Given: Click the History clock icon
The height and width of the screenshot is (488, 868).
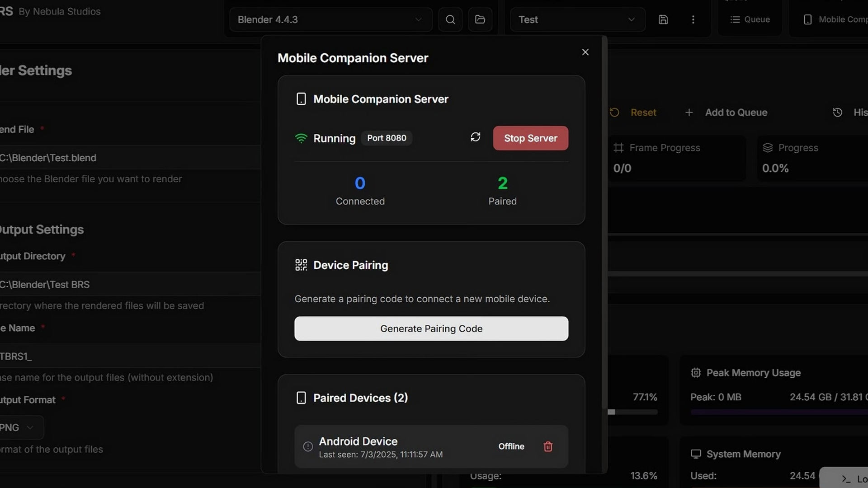Looking at the screenshot, I should point(838,113).
